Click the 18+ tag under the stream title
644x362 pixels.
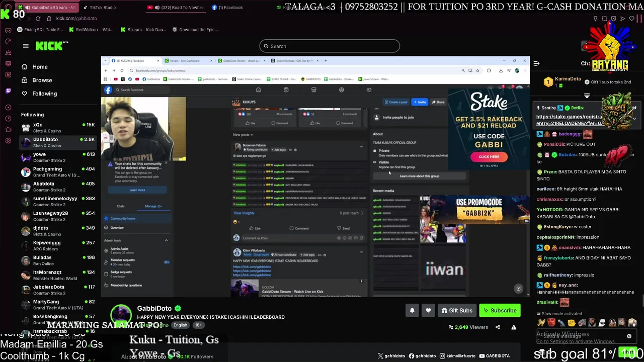pyautogui.click(x=198, y=325)
